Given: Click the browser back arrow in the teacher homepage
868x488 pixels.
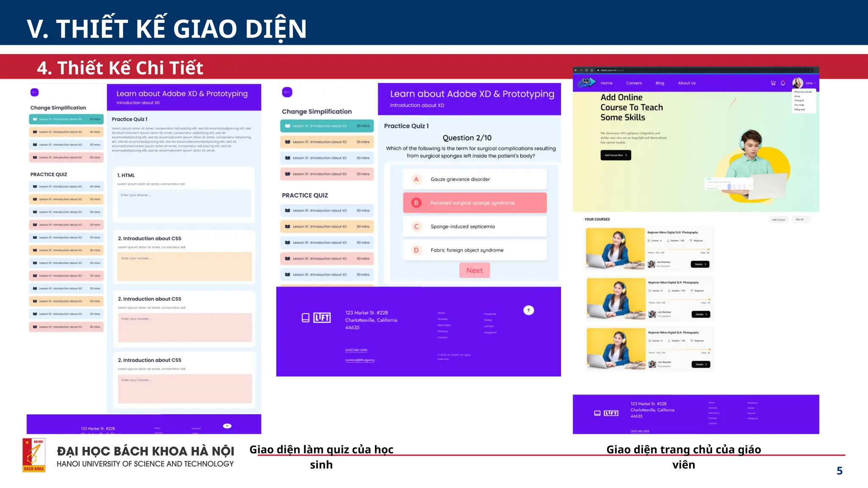Looking at the screenshot, I should coord(576,70).
